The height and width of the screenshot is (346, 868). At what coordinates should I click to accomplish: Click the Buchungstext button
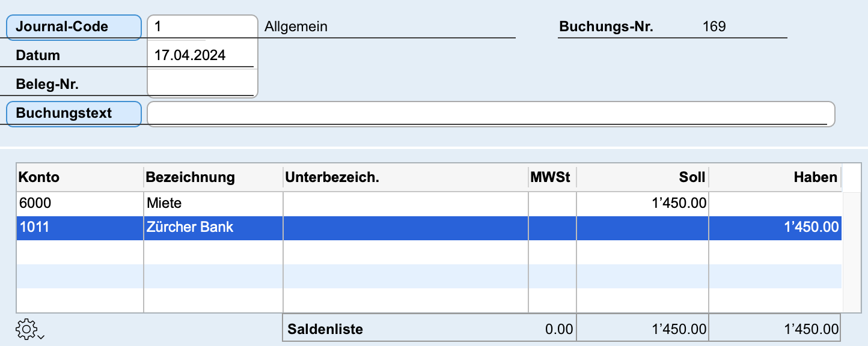[x=73, y=114]
